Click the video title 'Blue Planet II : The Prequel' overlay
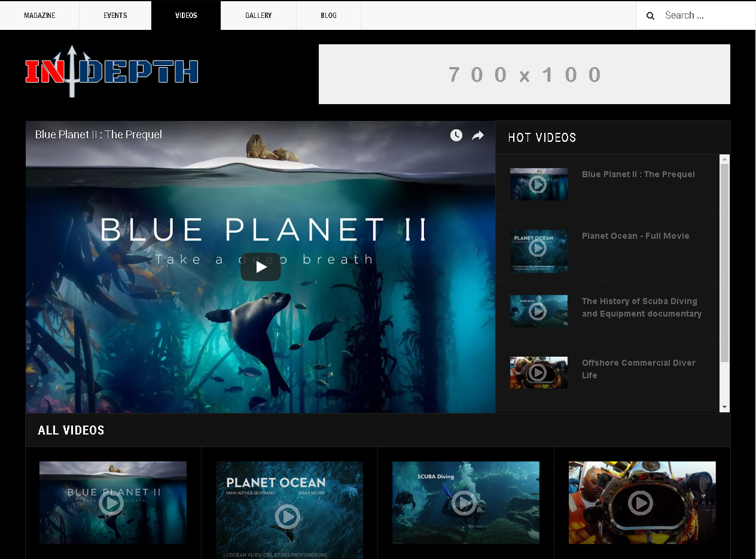The width and height of the screenshot is (756, 559). pos(99,135)
